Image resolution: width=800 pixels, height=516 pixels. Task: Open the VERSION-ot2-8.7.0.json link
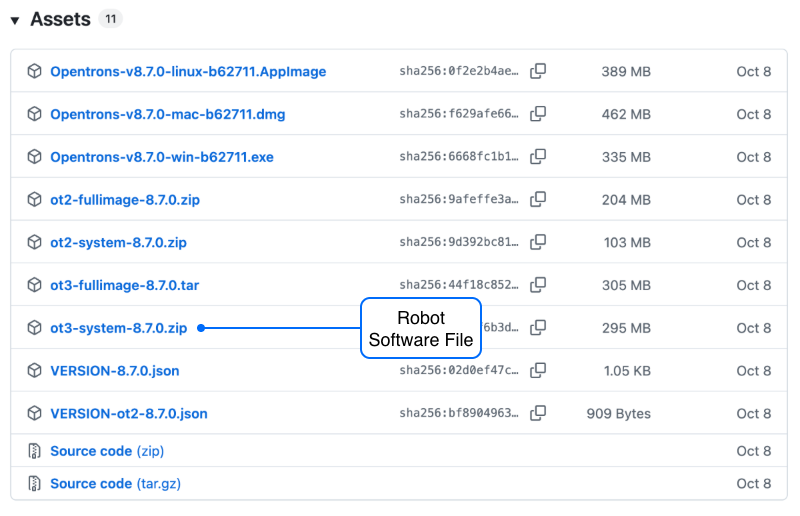[129, 413]
